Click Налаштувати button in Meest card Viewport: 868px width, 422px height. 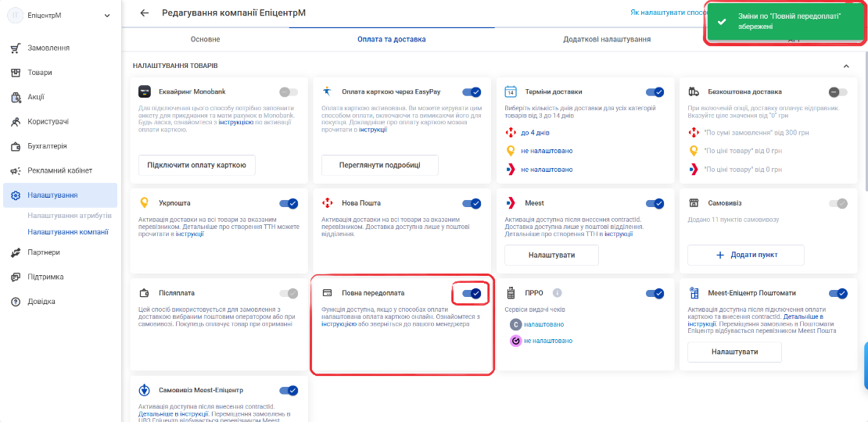(551, 255)
